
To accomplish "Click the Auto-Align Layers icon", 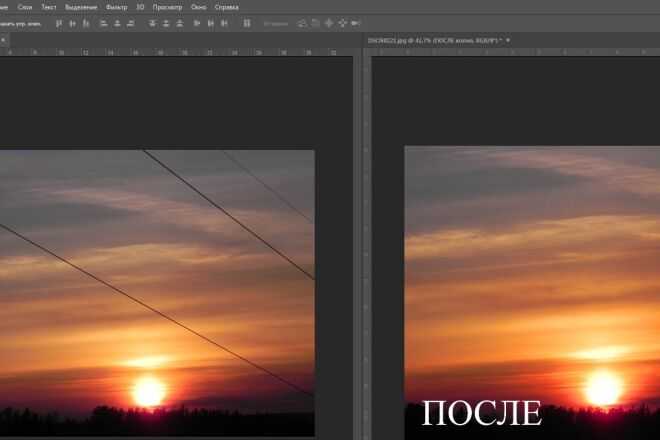I will [247, 24].
